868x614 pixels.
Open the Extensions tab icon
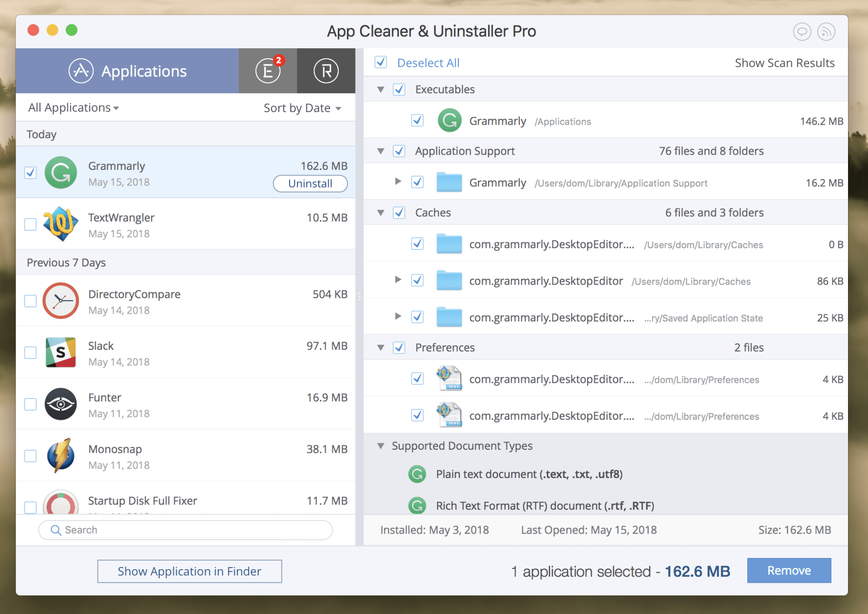tap(268, 71)
